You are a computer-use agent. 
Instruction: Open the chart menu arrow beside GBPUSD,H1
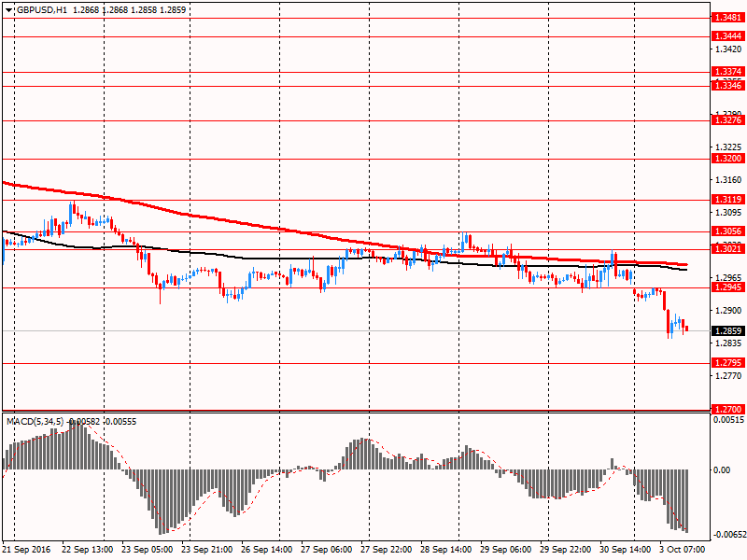[9, 10]
